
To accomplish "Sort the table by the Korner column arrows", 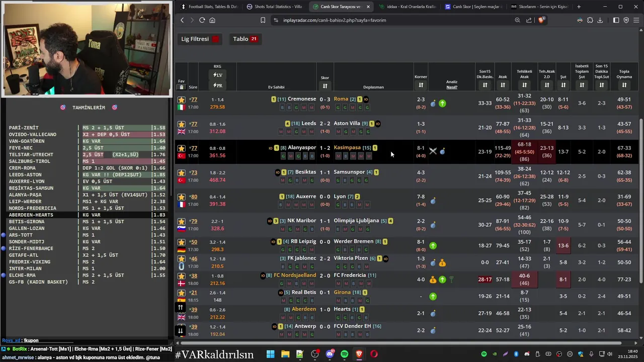I will tap(421, 85).
